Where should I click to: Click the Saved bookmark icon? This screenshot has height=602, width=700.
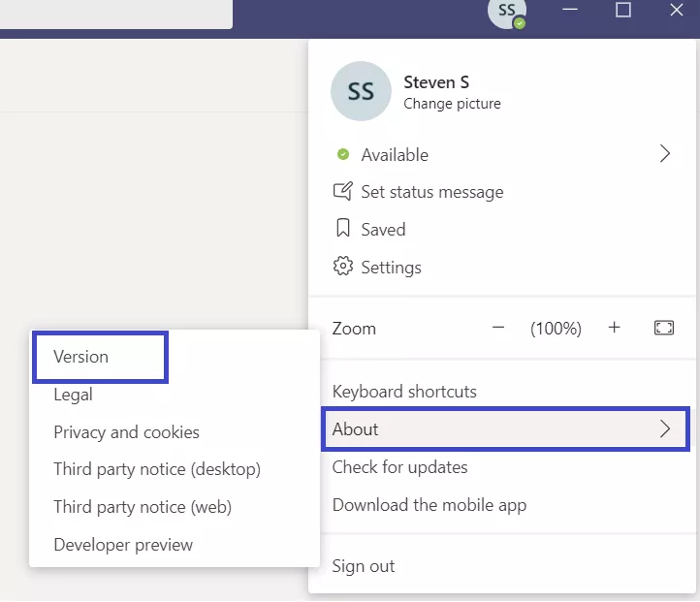click(343, 228)
